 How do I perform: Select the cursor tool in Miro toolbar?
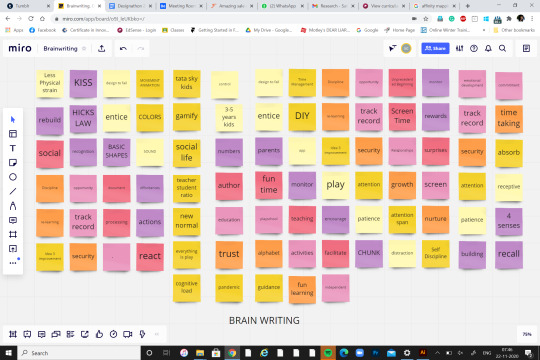pos(13,120)
